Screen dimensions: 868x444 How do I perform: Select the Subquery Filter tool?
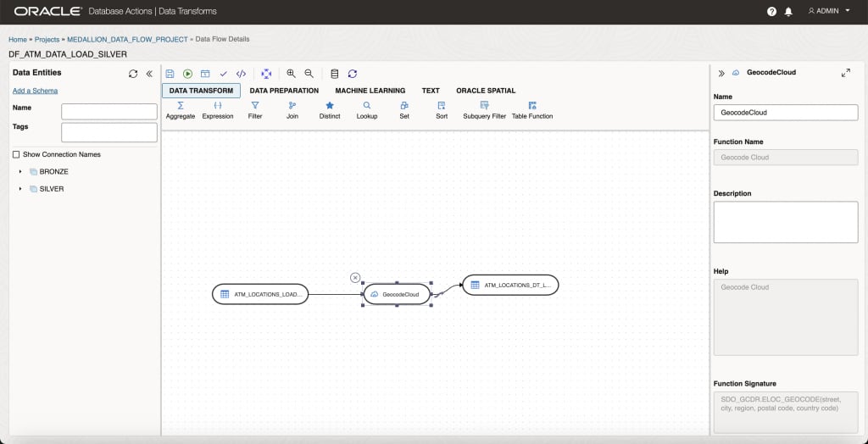pos(484,111)
